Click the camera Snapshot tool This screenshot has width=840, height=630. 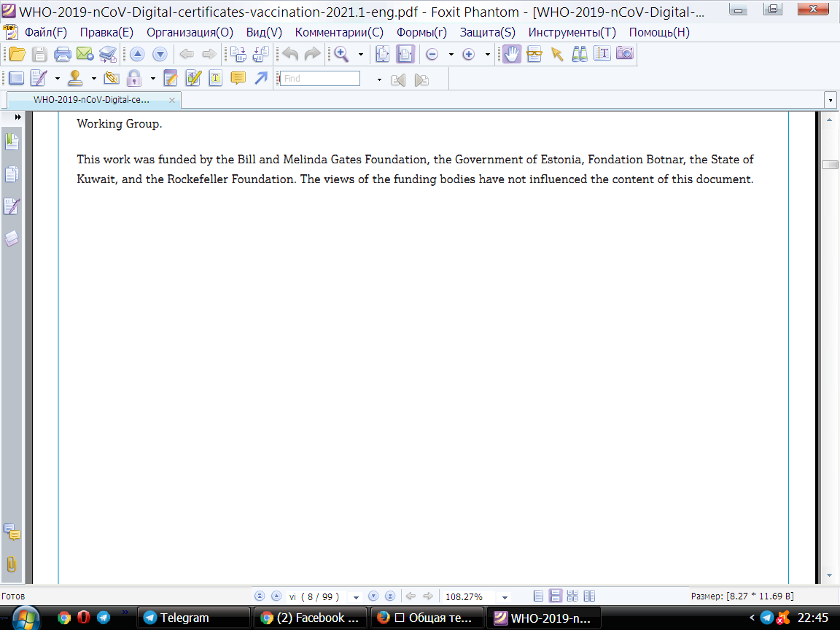(x=625, y=53)
